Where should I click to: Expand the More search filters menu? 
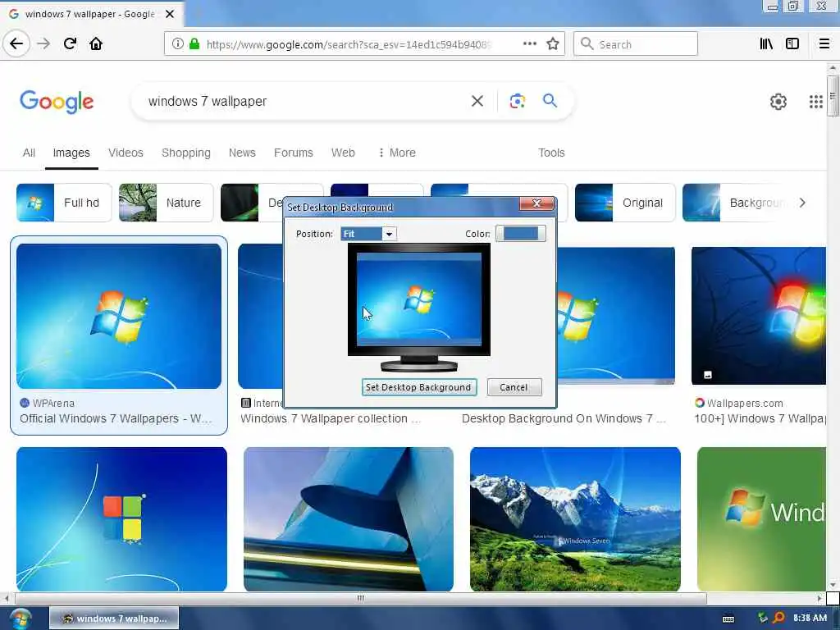click(x=397, y=153)
